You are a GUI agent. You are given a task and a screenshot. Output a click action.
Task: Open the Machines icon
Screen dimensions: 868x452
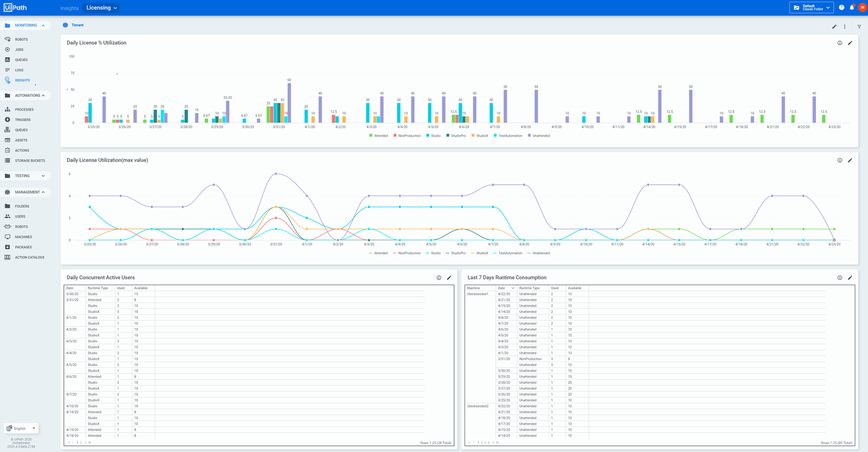[7, 237]
